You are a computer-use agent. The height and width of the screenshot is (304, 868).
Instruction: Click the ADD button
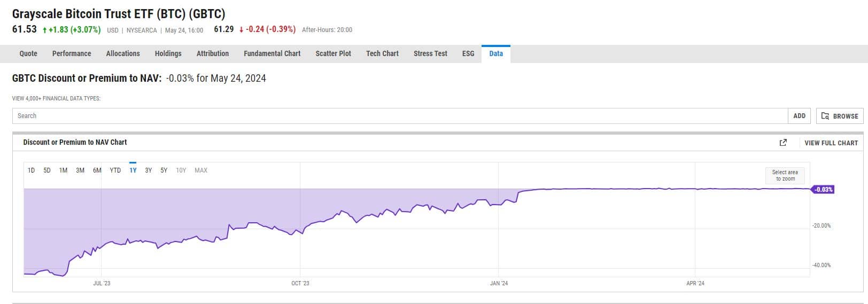coord(799,116)
